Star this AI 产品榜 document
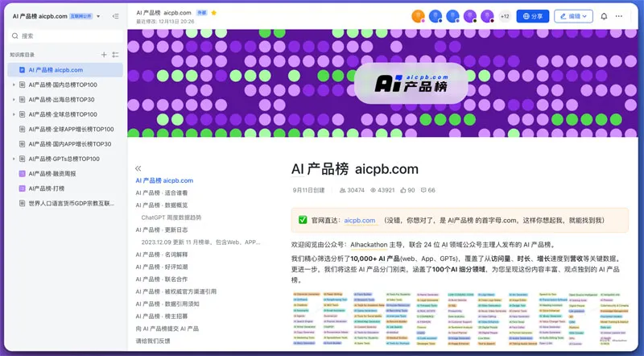Image resolution: width=644 pixels, height=356 pixels. point(213,13)
